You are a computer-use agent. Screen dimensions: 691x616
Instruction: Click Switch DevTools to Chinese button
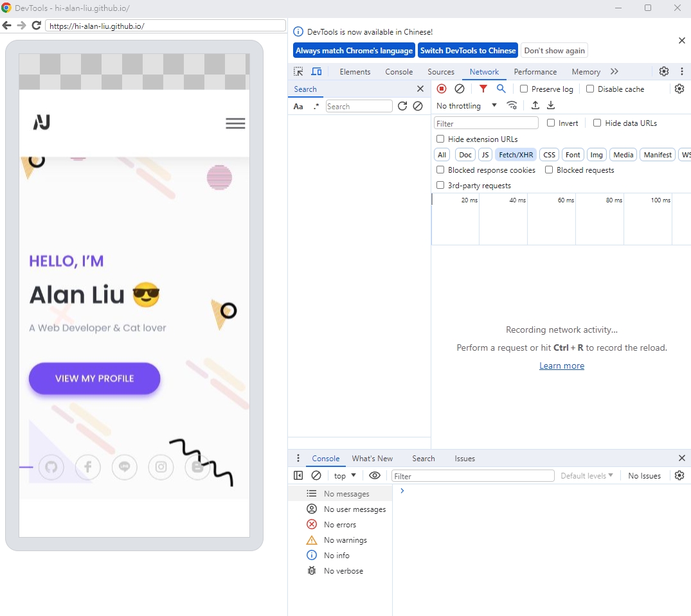coord(467,51)
